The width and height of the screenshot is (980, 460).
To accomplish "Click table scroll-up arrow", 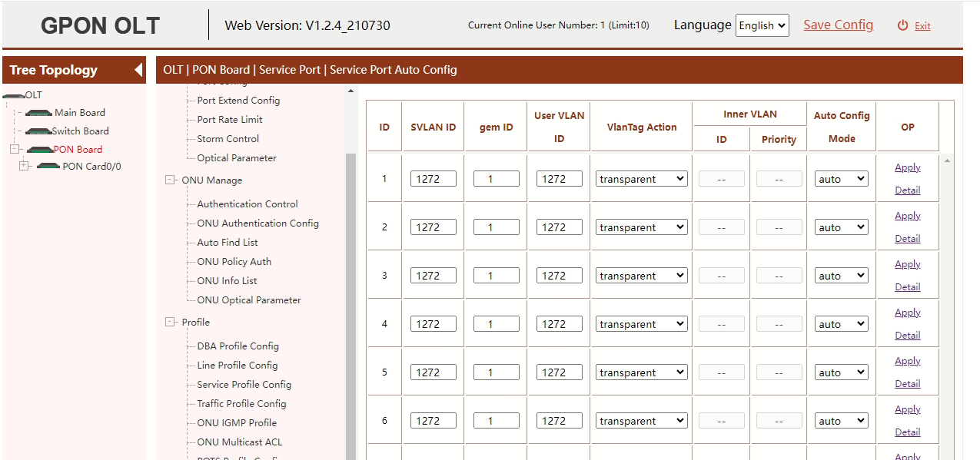I will click(947, 161).
